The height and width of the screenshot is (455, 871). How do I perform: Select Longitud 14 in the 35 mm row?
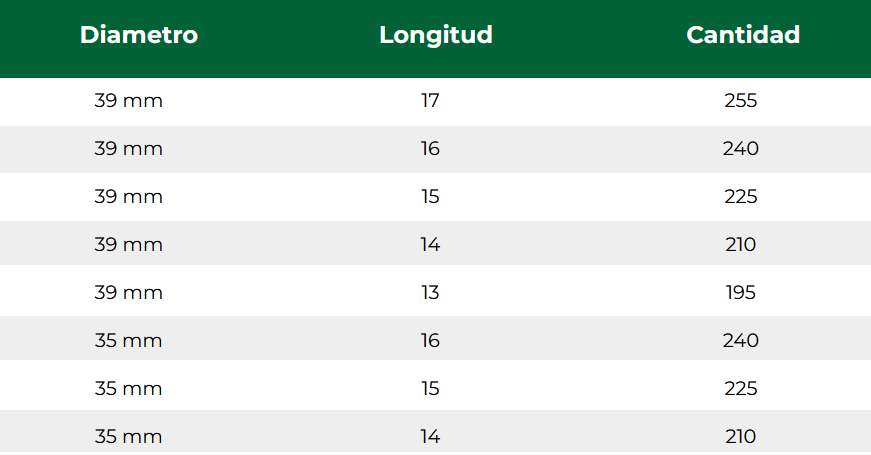(430, 437)
